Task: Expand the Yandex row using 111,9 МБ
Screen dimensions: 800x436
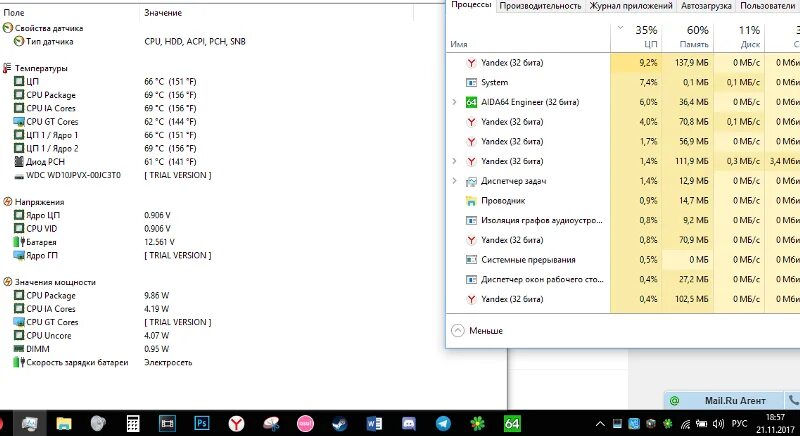Action: pos(454,161)
